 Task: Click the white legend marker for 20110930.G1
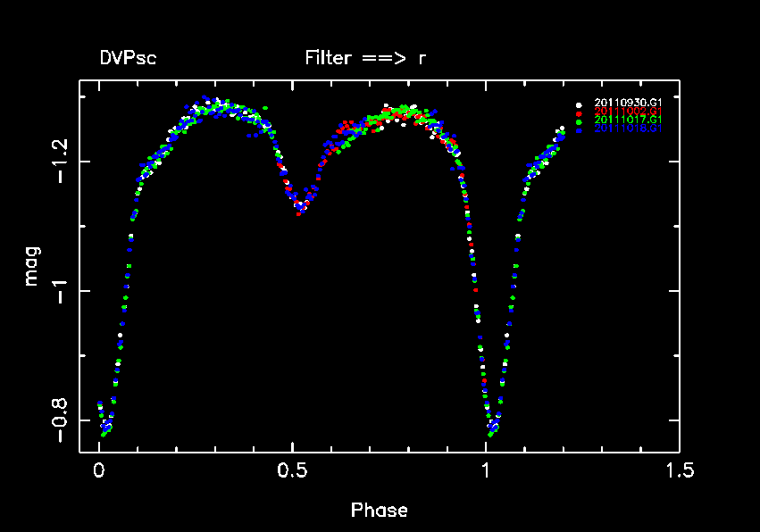pyautogui.click(x=580, y=104)
